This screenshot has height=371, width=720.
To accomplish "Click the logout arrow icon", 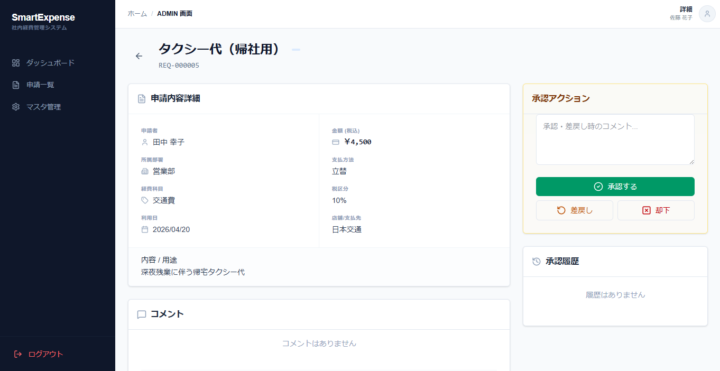I will pos(18,354).
